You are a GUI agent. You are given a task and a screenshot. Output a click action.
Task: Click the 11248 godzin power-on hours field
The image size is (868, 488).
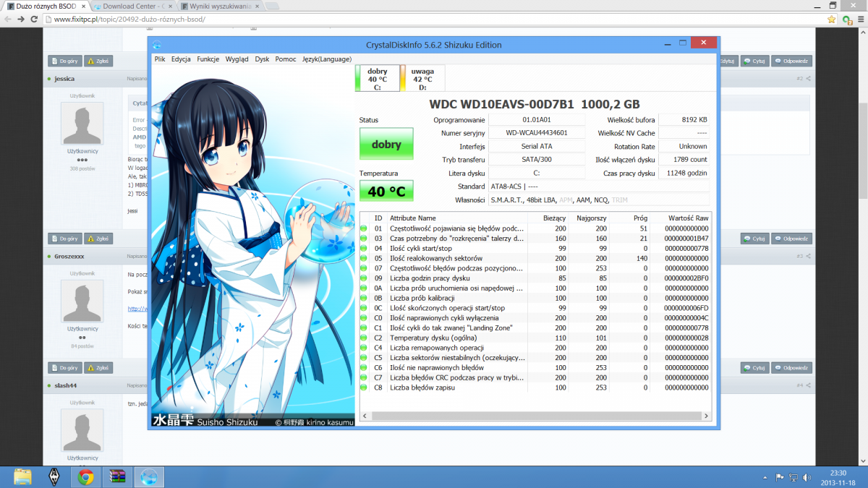point(684,174)
